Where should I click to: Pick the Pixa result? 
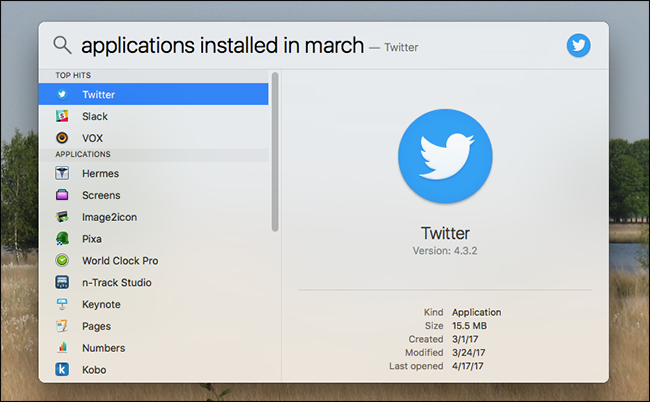(x=153, y=239)
